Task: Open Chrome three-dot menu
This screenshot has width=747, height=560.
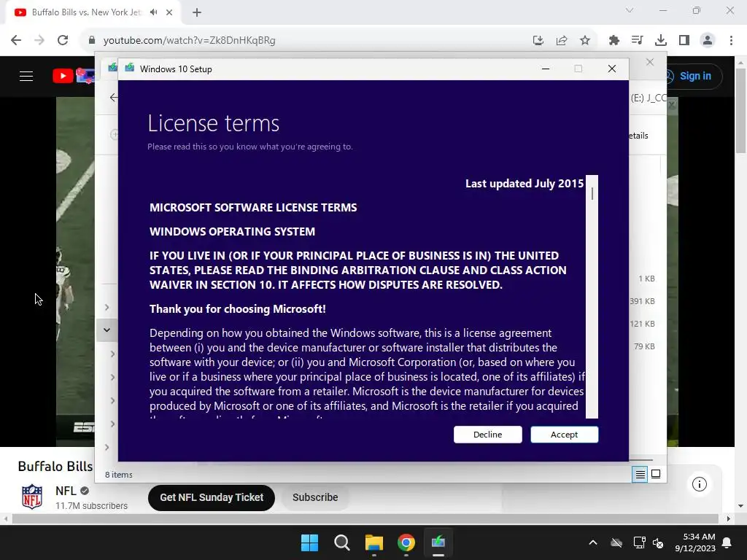Action: [x=731, y=41]
